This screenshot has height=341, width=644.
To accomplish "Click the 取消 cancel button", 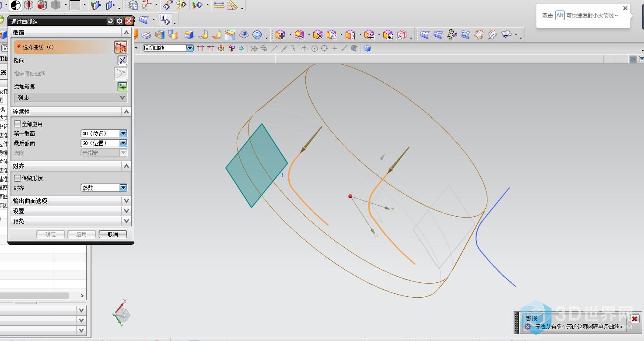I will click(x=113, y=234).
